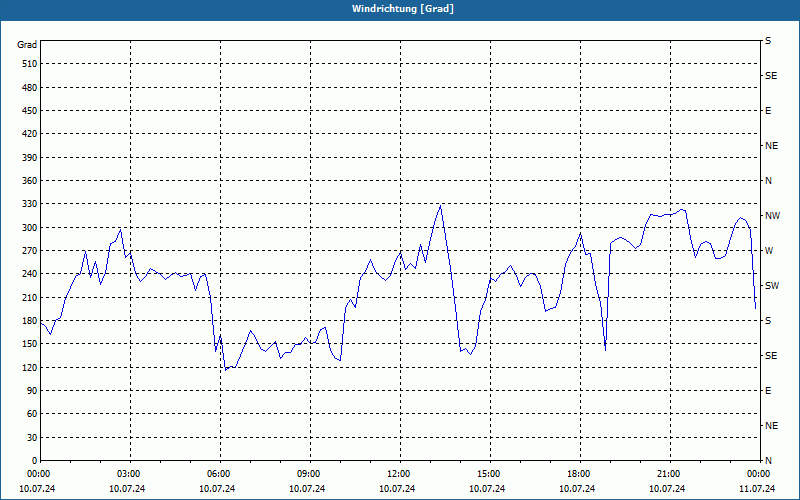Click the E compass label beside 450 gridline
800x500 pixels.
[768, 111]
